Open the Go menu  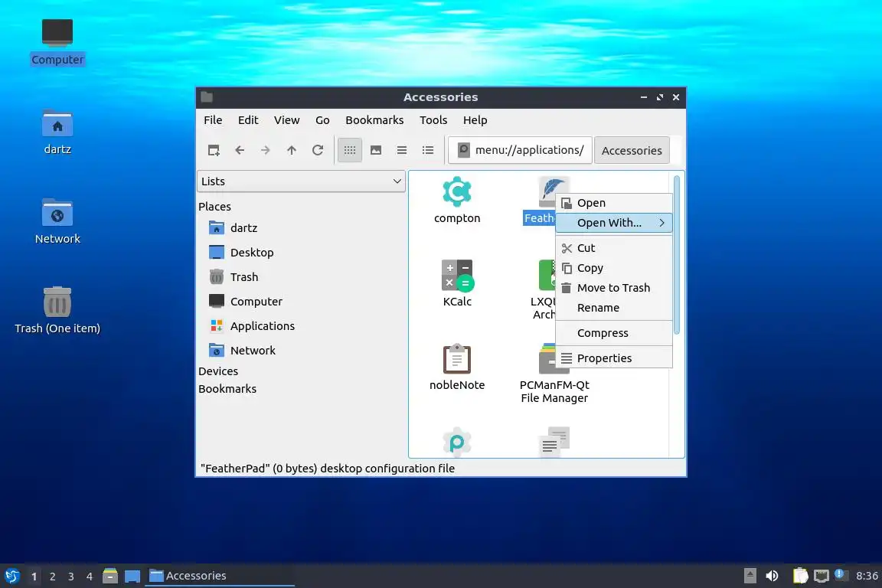click(x=322, y=120)
